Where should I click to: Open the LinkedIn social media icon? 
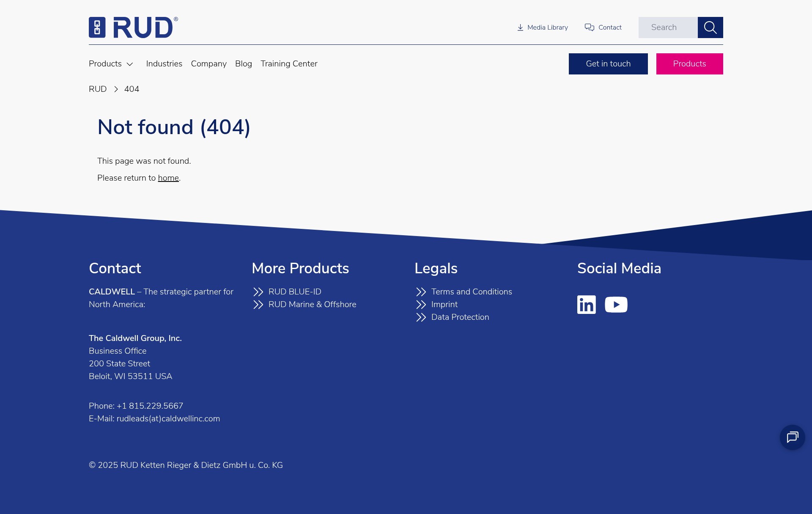click(587, 305)
